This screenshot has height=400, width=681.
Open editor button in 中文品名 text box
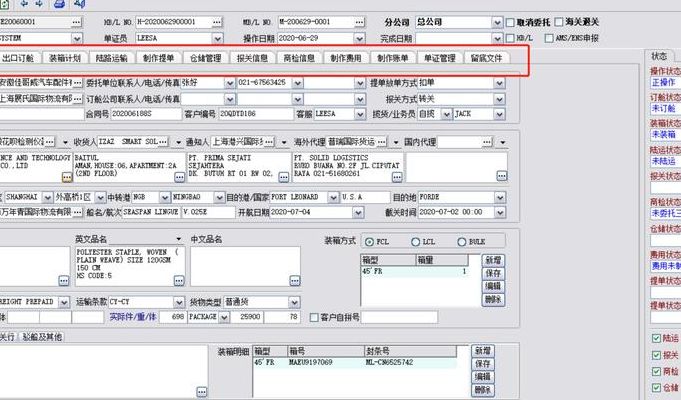[x=294, y=281]
